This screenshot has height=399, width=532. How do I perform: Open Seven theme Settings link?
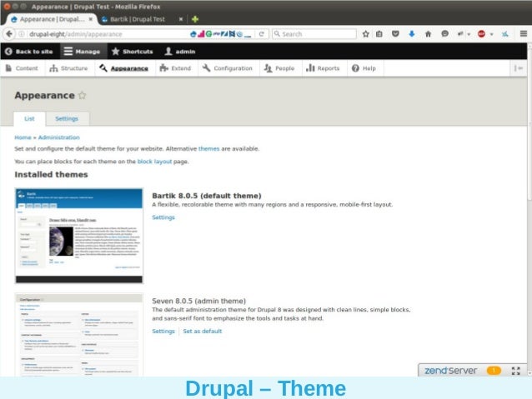click(163, 332)
